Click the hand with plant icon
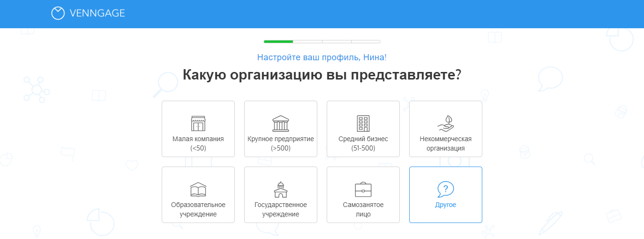 [x=446, y=124]
